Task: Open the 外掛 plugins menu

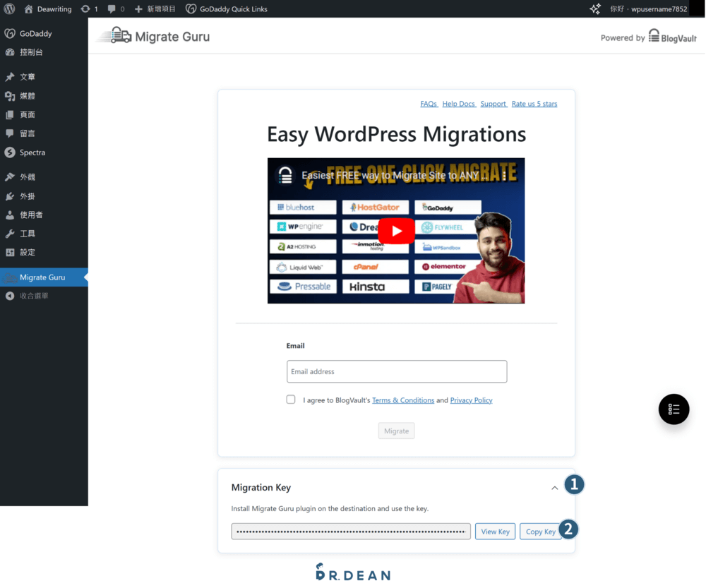Action: (x=44, y=196)
